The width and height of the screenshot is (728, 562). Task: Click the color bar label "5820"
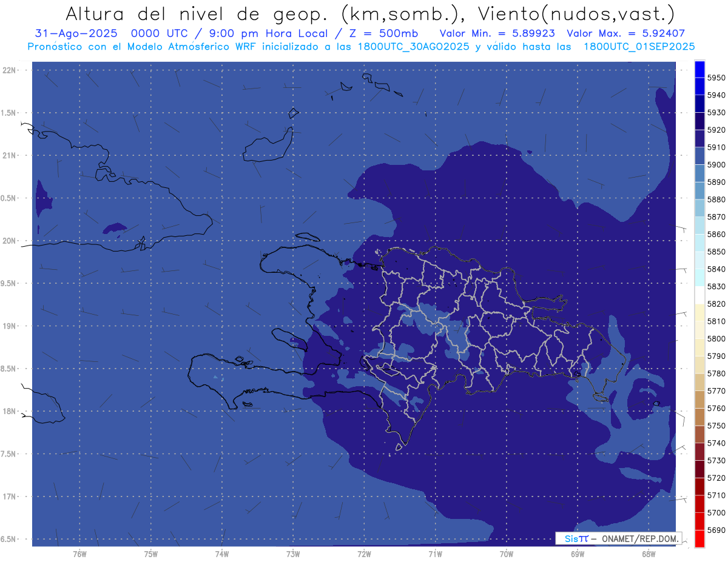click(716, 304)
